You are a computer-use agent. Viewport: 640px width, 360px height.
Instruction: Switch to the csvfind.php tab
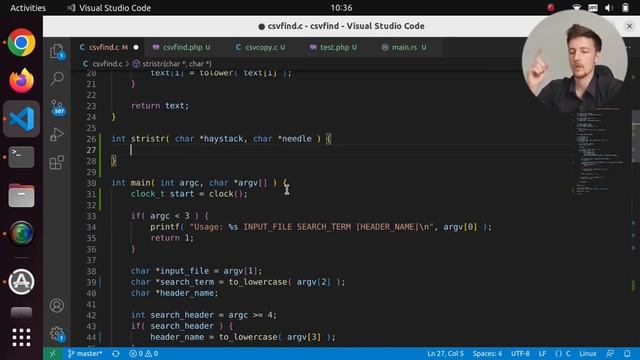(182, 47)
